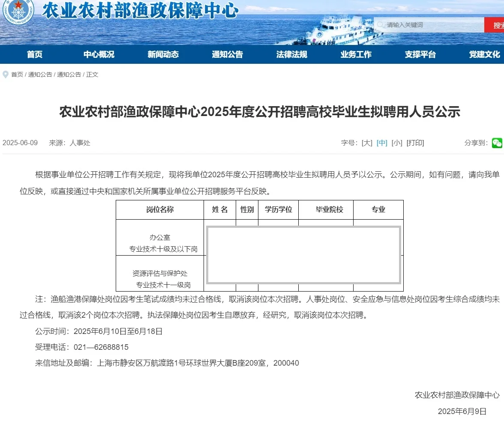Set font size to 大
Image resolution: width=504 pixels, height=435 pixels.
click(367, 143)
